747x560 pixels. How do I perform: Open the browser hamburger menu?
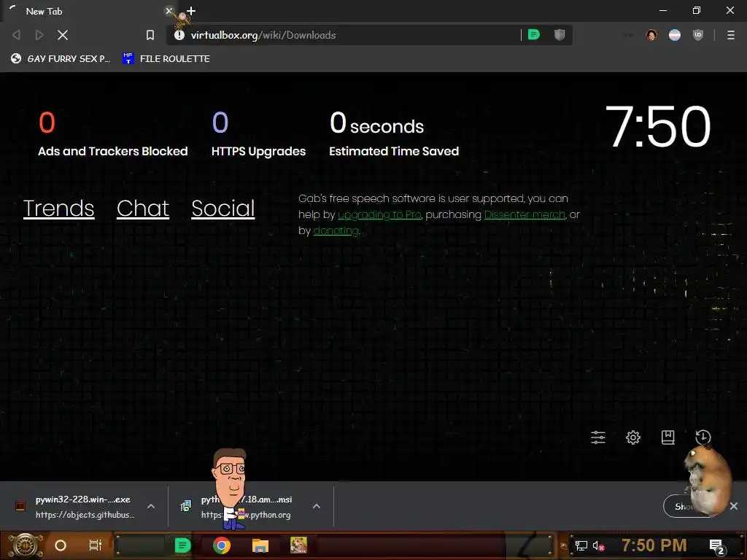coord(730,35)
